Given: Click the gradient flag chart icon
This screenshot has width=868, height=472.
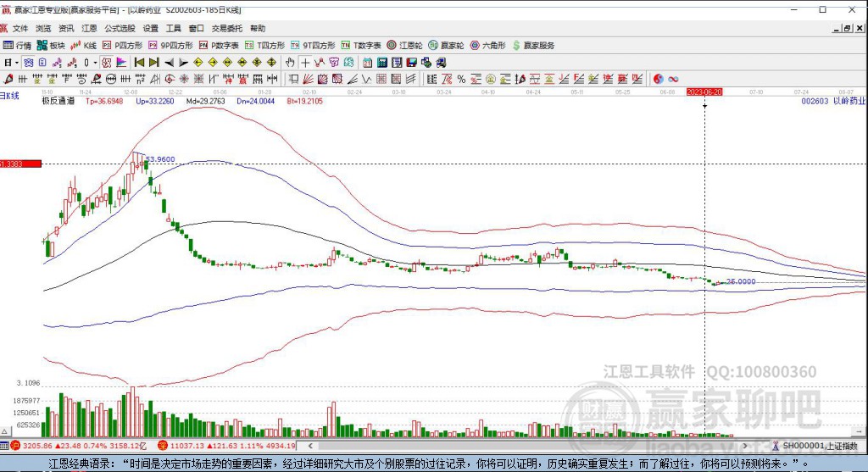Looking at the screenshot, I should click(x=121, y=63).
